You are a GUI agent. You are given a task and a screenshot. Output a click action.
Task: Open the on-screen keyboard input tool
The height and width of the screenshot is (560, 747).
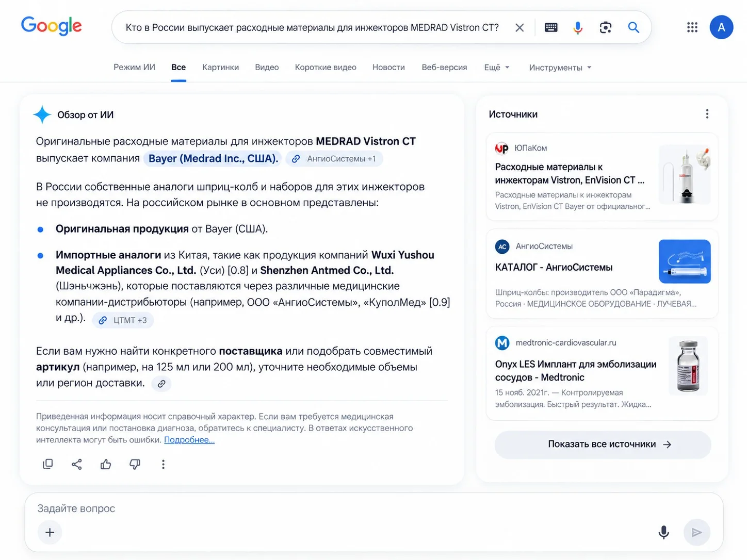pos(551,28)
